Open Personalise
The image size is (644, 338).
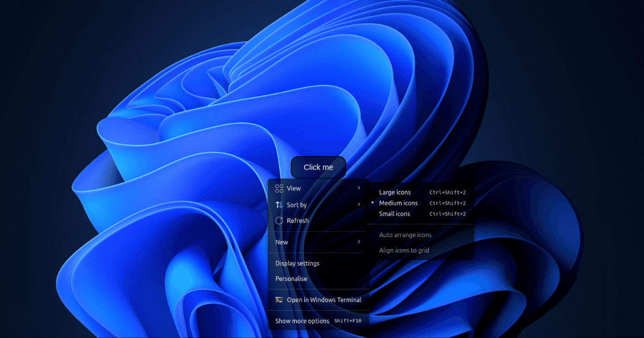click(x=291, y=278)
